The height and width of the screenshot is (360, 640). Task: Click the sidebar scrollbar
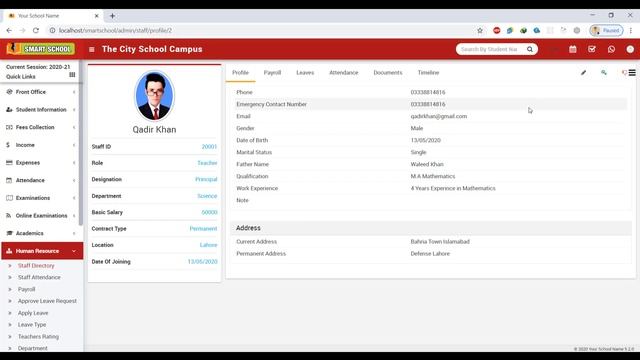(x=81, y=143)
